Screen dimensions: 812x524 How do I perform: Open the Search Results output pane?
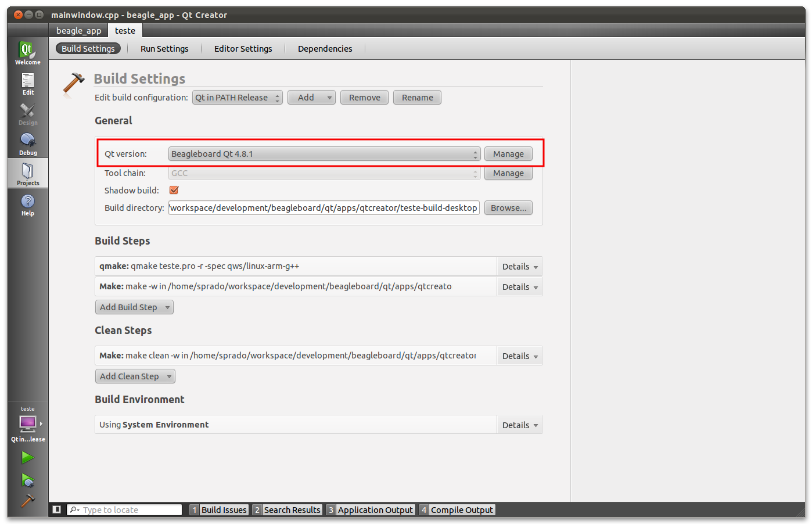tap(287, 510)
